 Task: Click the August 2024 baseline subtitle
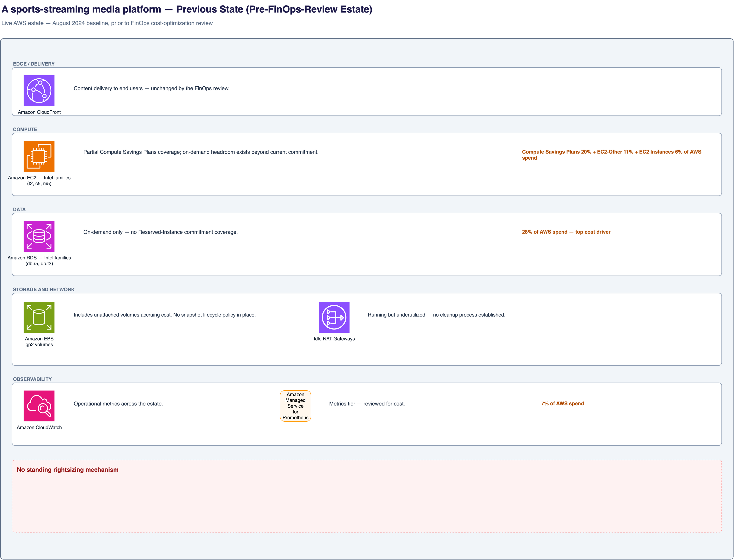(x=107, y=23)
